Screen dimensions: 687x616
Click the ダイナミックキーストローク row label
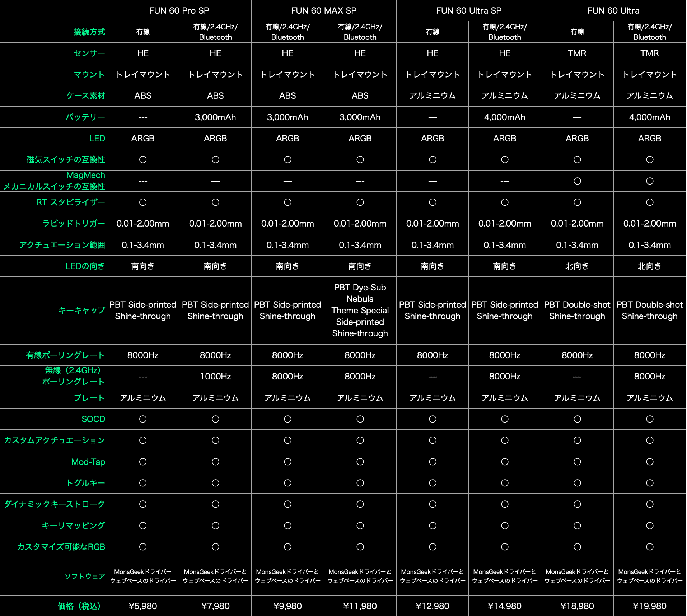click(x=55, y=504)
